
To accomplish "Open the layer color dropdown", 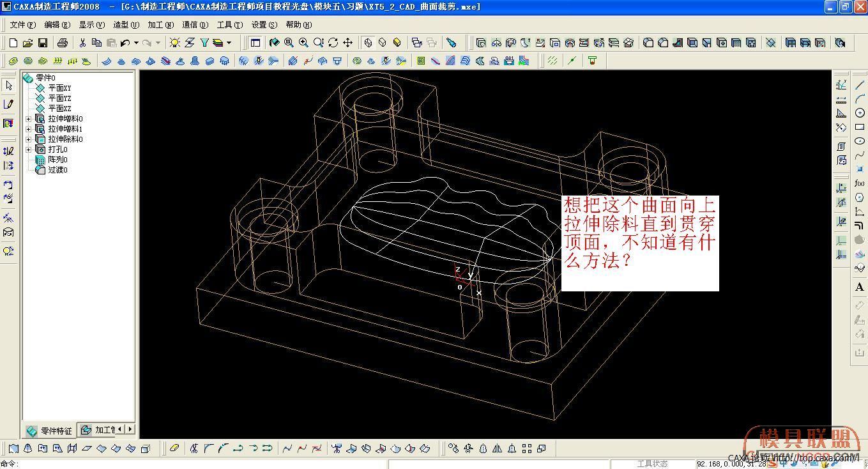I will pos(229,43).
